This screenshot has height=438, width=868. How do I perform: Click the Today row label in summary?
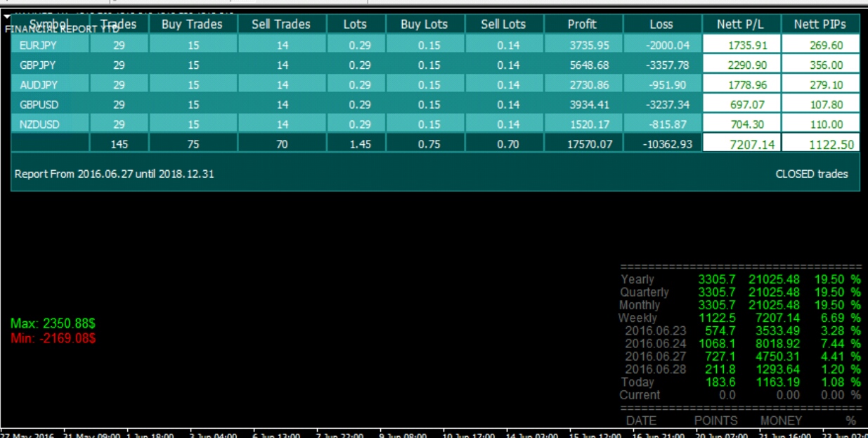click(637, 382)
